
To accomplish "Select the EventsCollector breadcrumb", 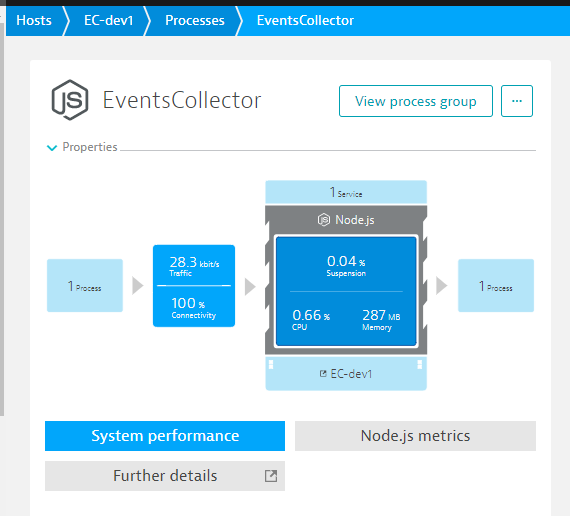I will (x=305, y=20).
